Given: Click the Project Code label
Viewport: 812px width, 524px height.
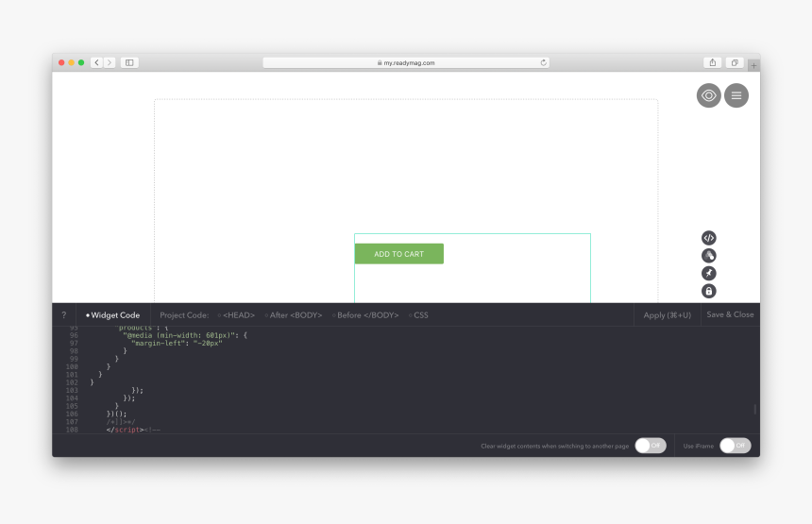Looking at the screenshot, I should click(184, 314).
